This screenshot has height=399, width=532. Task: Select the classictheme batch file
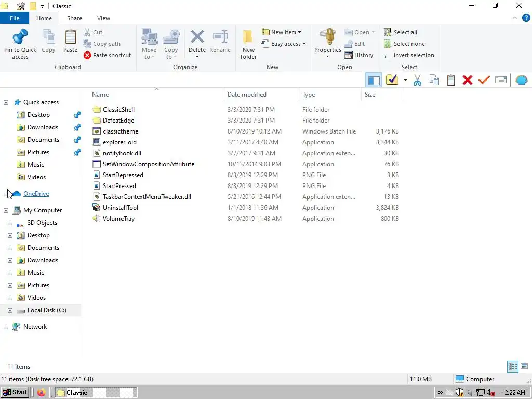(x=120, y=131)
